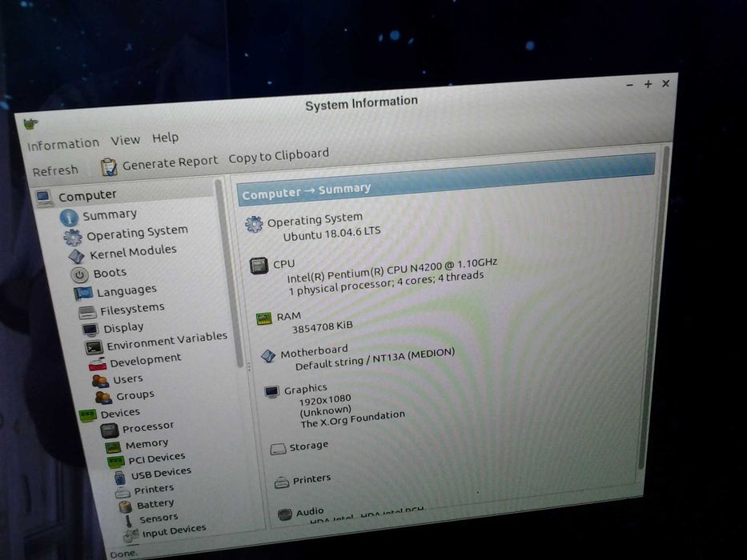Click the Display monitor icon in sidebar
Screen dimensions: 747x560
click(x=90, y=330)
